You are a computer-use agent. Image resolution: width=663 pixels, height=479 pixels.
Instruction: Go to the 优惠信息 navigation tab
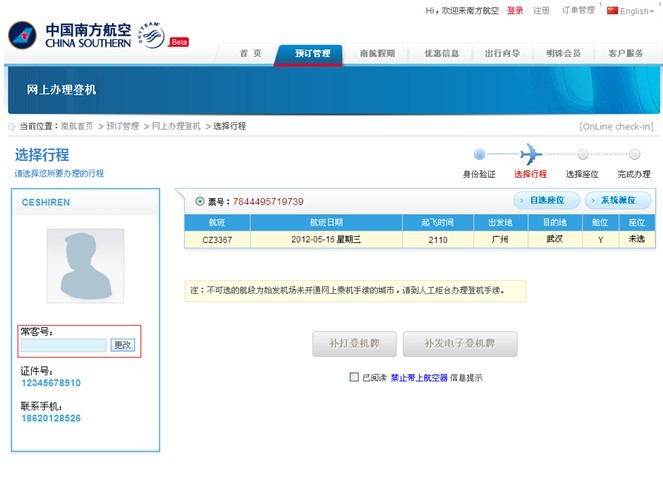pos(441,54)
